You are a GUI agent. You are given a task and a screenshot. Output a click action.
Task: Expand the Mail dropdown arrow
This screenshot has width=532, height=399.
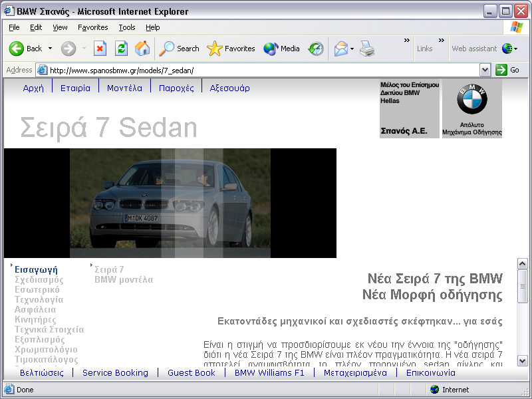coord(352,49)
